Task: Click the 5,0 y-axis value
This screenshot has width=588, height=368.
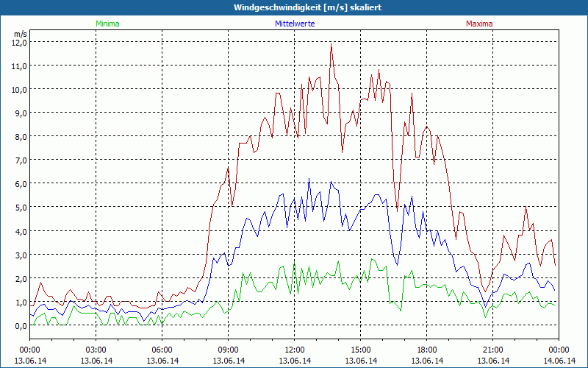Action: pos(21,208)
